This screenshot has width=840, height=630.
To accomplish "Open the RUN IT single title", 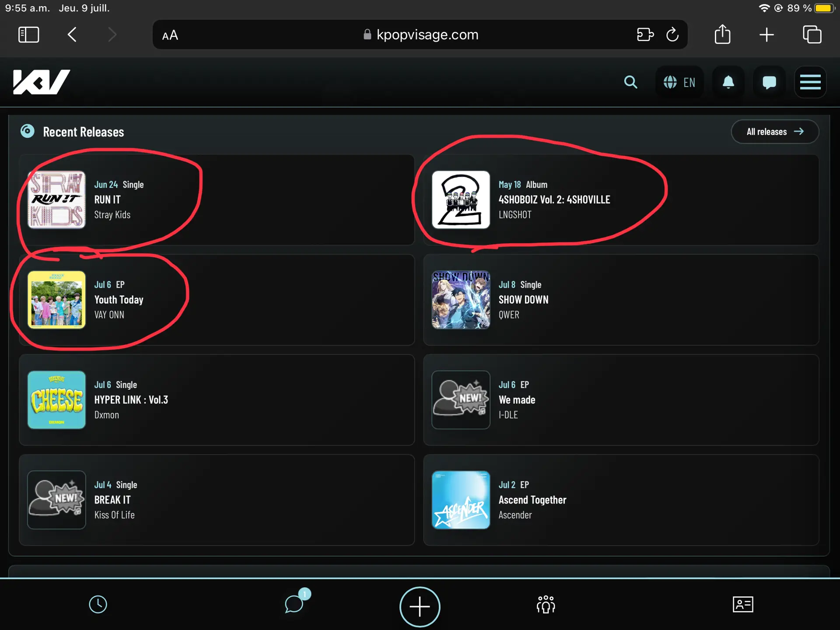I will (108, 199).
